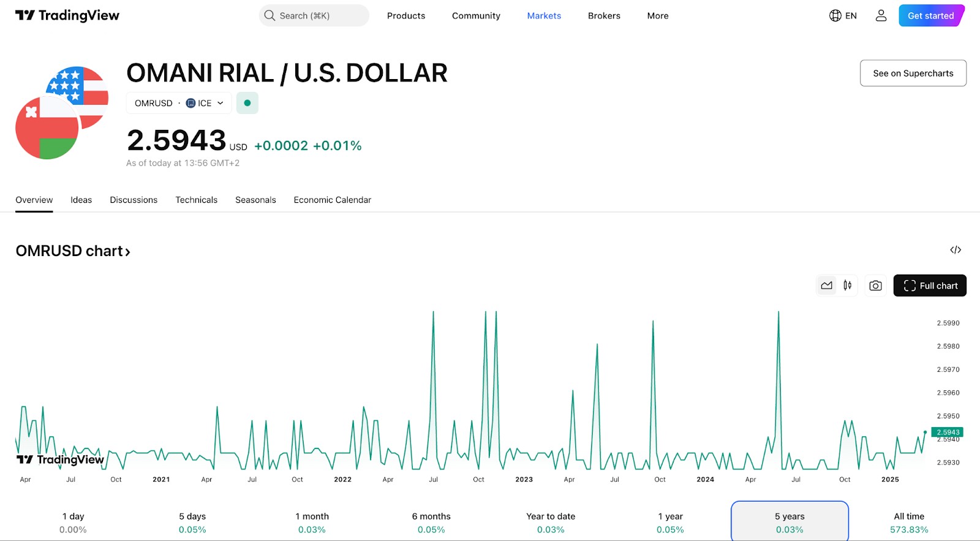Open the OMRUSD chart heading chevron

128,252
